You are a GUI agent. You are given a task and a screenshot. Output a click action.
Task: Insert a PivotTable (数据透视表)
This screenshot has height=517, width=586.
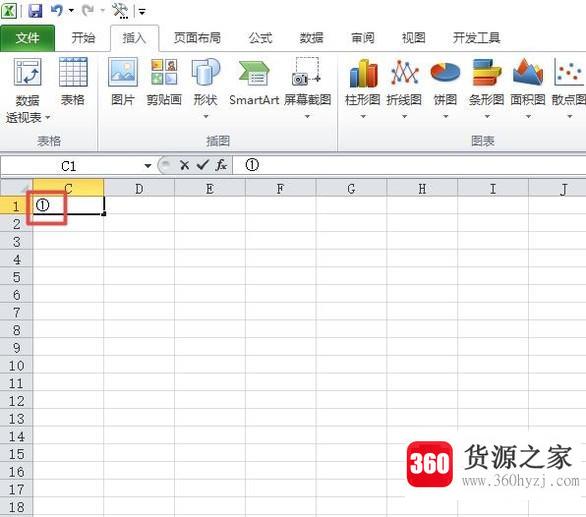[x=27, y=90]
